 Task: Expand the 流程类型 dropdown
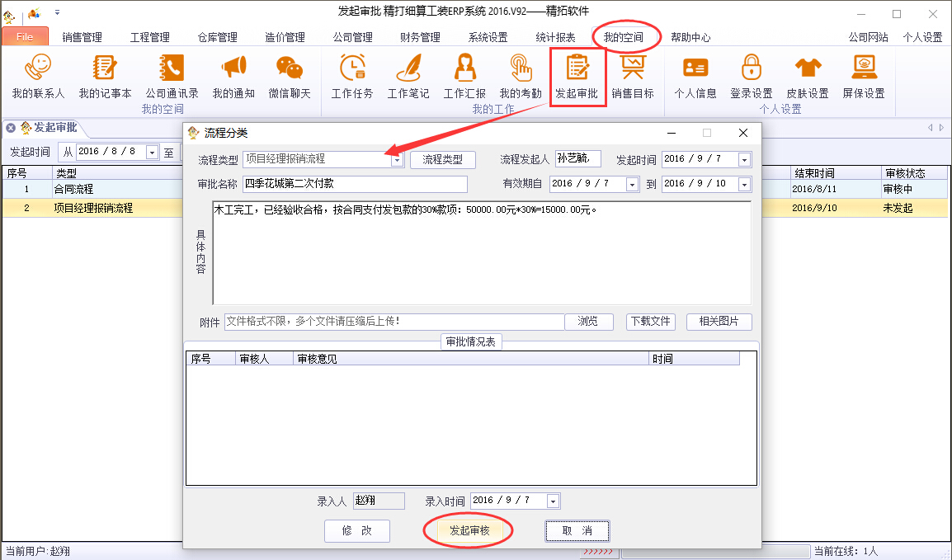tap(397, 160)
